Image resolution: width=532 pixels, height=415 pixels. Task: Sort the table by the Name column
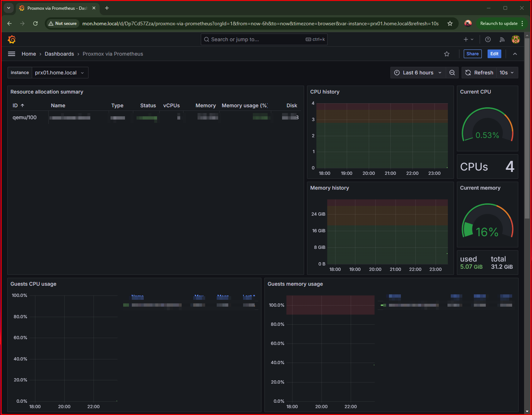click(58, 105)
